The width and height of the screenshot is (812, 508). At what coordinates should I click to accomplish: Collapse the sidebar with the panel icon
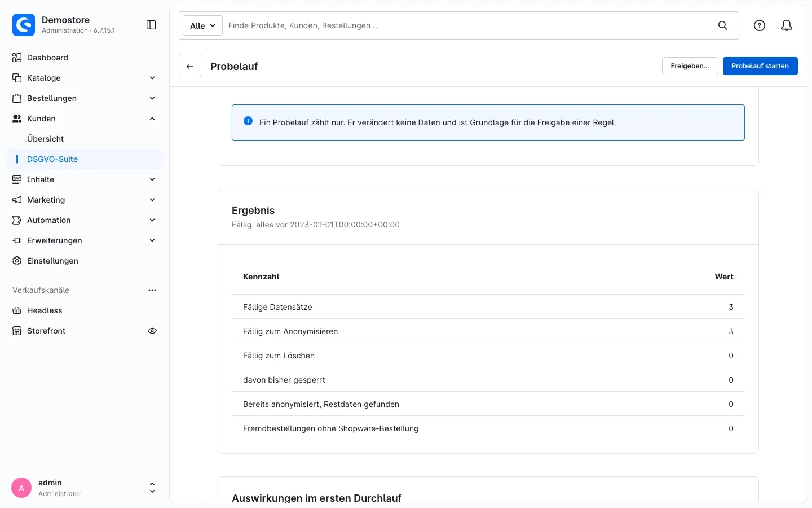[x=151, y=25]
